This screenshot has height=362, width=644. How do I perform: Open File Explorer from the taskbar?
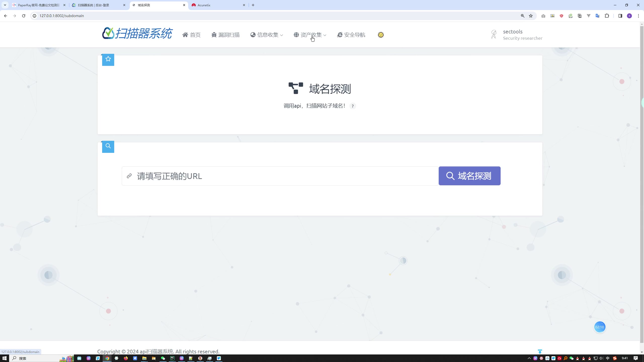(144, 358)
